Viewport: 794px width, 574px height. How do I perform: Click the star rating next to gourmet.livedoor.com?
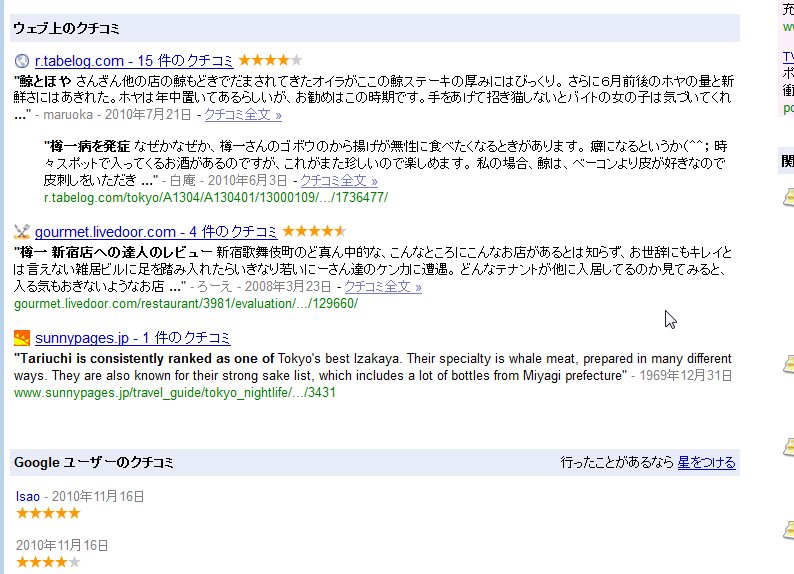coord(314,231)
